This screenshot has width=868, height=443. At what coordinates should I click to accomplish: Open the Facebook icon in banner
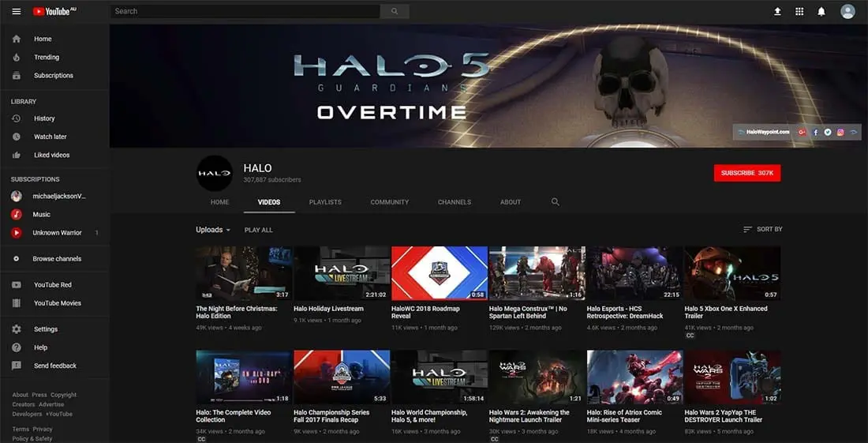[815, 133]
